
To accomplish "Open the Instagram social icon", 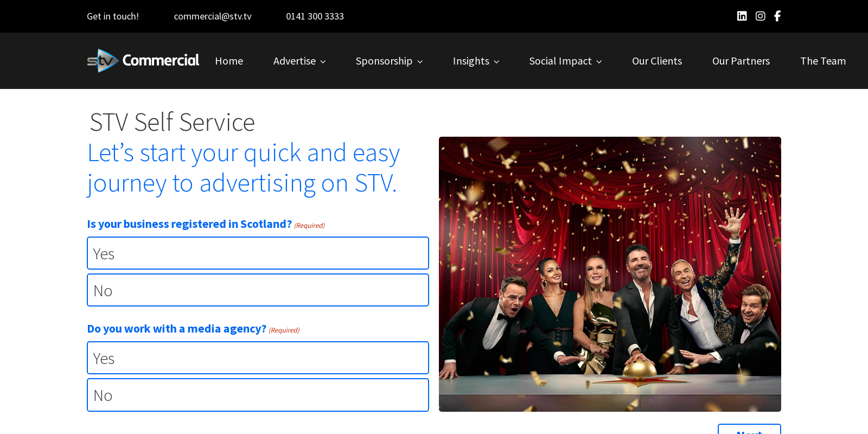I will click(x=760, y=16).
